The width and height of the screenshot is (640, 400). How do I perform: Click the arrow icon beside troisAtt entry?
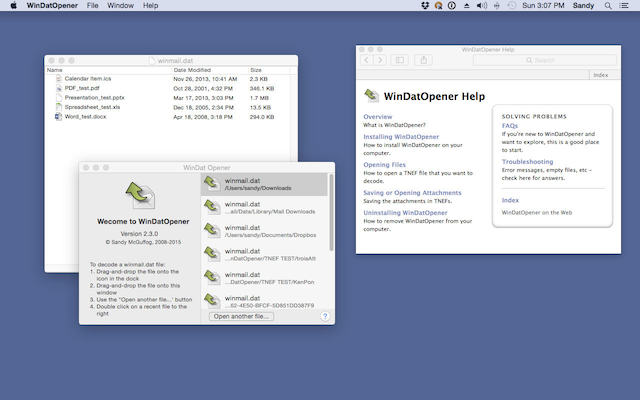(212, 254)
